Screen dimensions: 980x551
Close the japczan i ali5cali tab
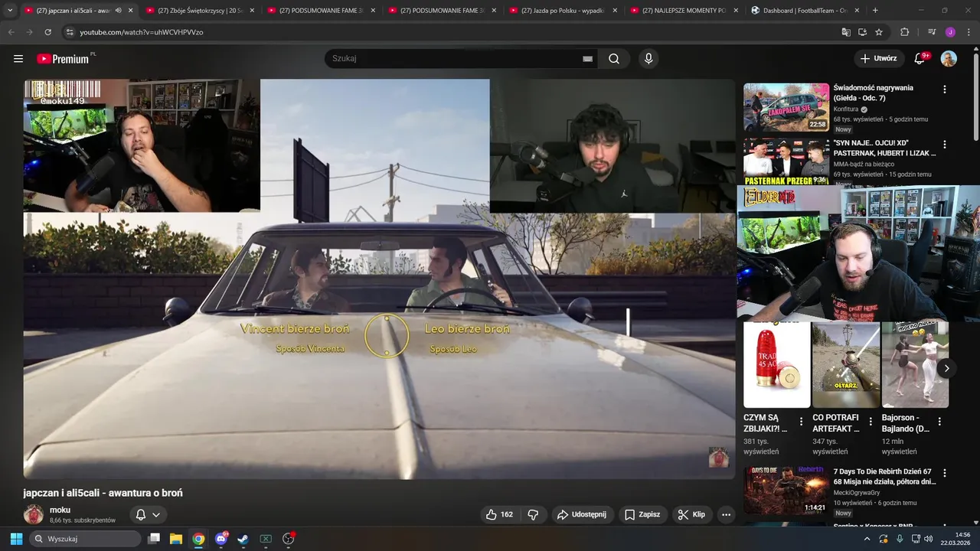(x=130, y=11)
